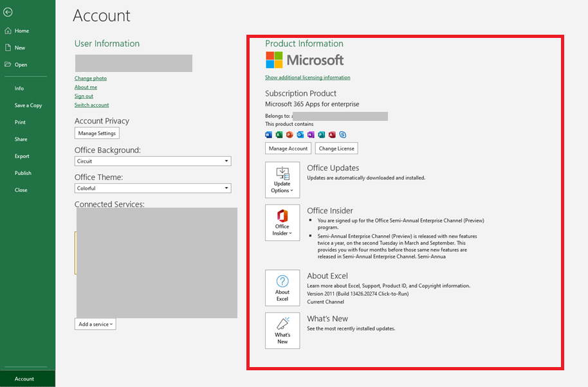588x387 pixels.
Task: Open the Change photo link
Action: pos(90,78)
